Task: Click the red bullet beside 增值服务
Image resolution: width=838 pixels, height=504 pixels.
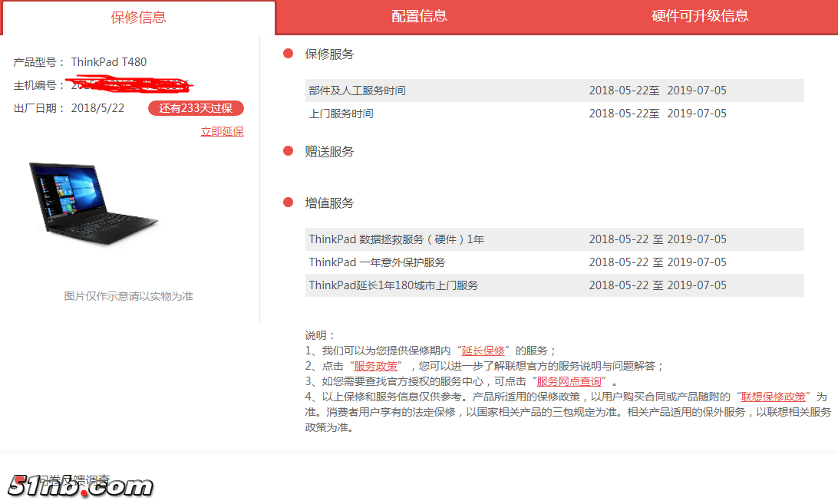Action: click(x=287, y=203)
